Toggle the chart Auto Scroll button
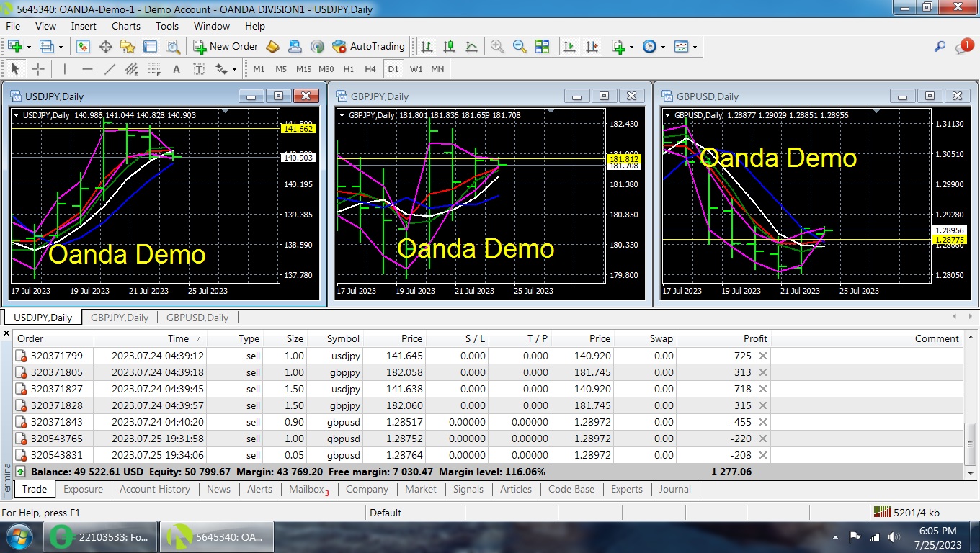Viewport: 980px width, 553px height. click(x=569, y=47)
